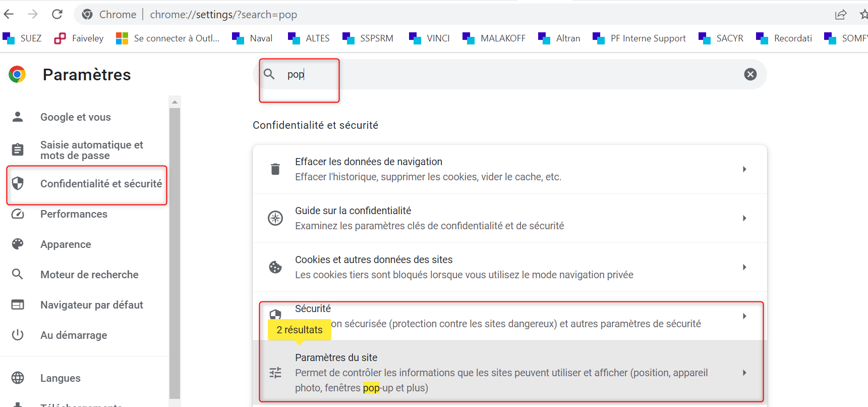The height and width of the screenshot is (407, 868).
Task: Open the Faiveley bookmark
Action: 79,38
